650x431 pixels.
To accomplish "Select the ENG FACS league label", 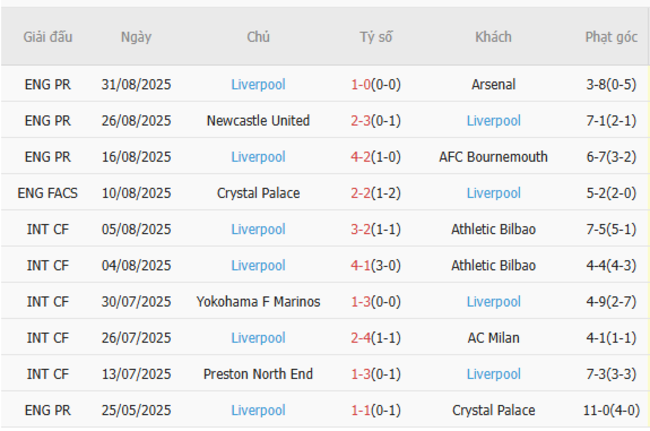I will click(48, 193).
